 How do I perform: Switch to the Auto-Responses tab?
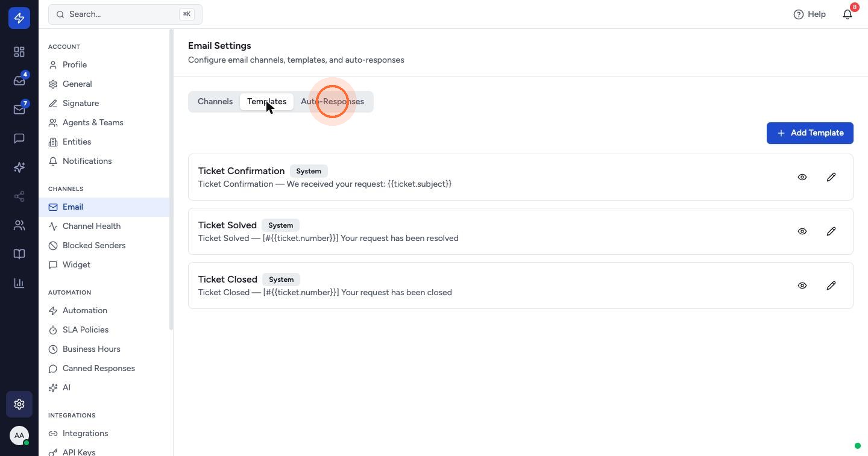click(x=332, y=101)
